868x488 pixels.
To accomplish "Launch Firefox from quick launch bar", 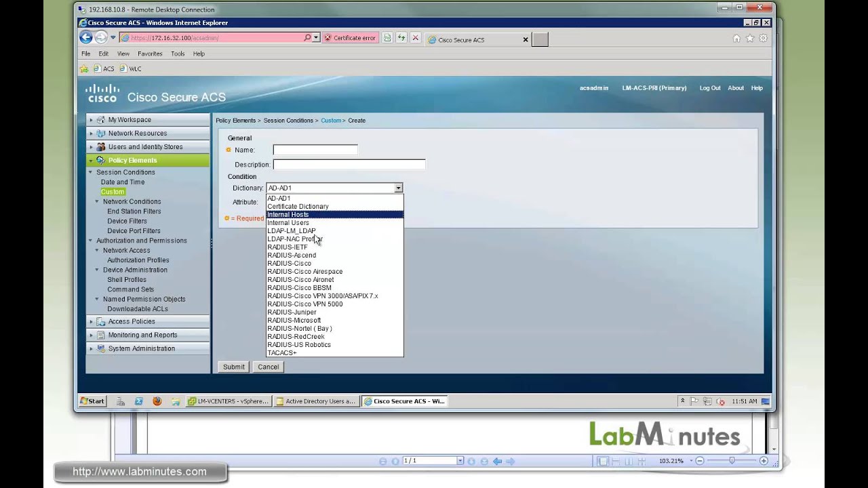I will click(x=157, y=401).
